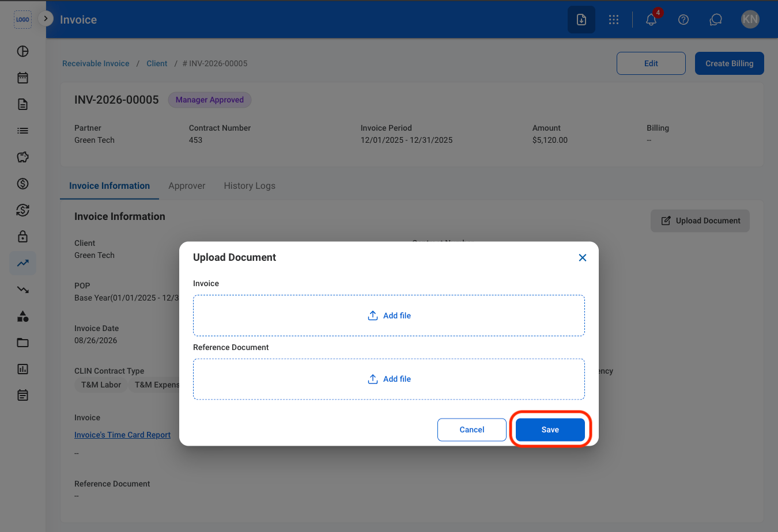Switch to the History Logs tab
The image size is (778, 532).
[250, 186]
